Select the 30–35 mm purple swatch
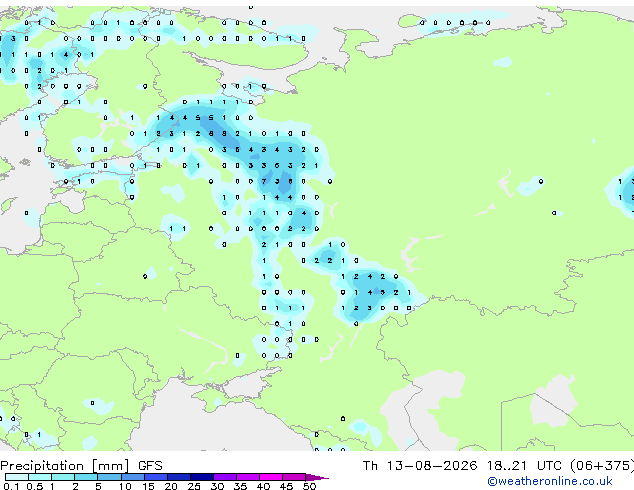Screen dimensions: 634x490 [225, 477]
